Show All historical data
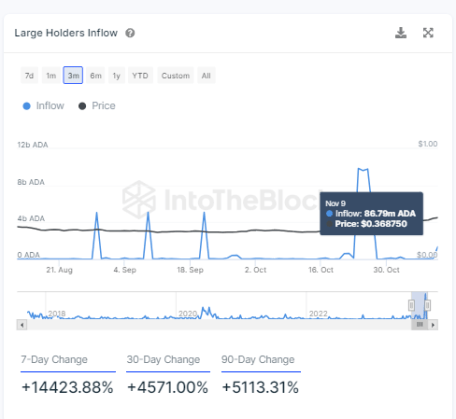Viewport: 456px width, 419px height. pos(206,76)
